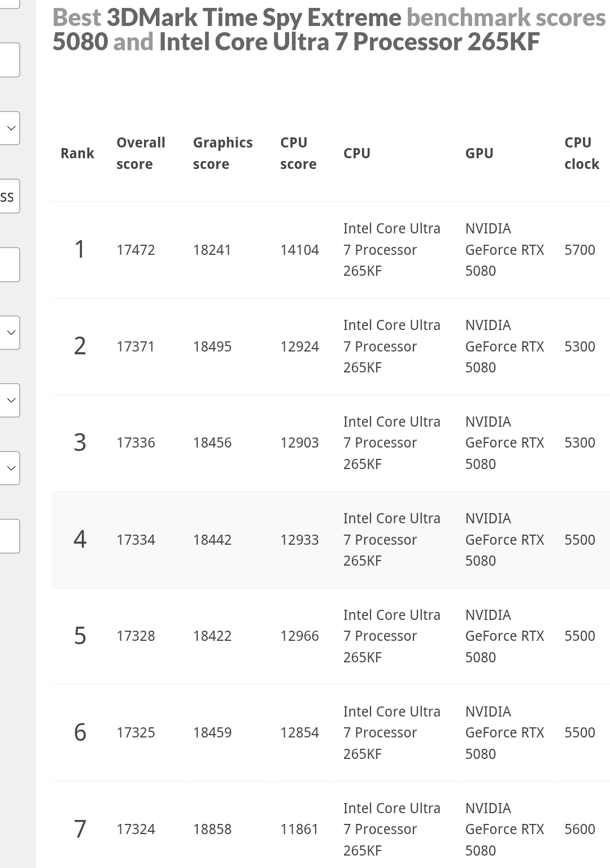The image size is (610, 868).
Task: Click NVIDIA GeForce RTX 5080 in rank 5 row
Action: tap(504, 636)
